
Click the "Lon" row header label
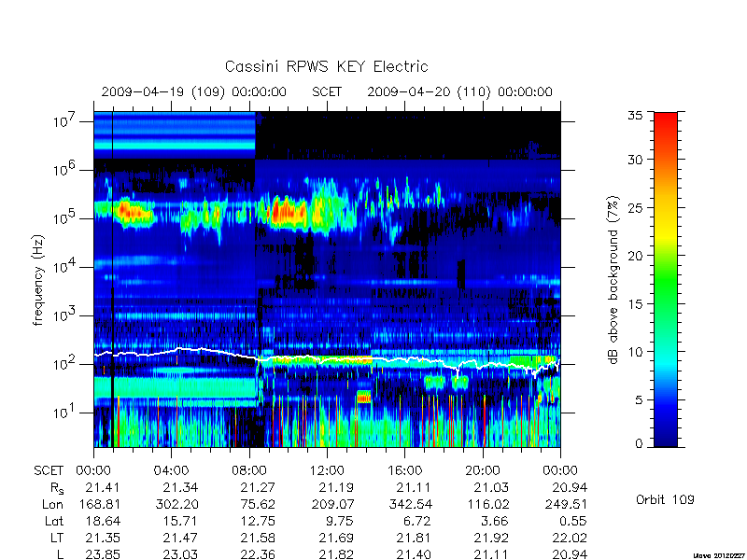pos(52,504)
